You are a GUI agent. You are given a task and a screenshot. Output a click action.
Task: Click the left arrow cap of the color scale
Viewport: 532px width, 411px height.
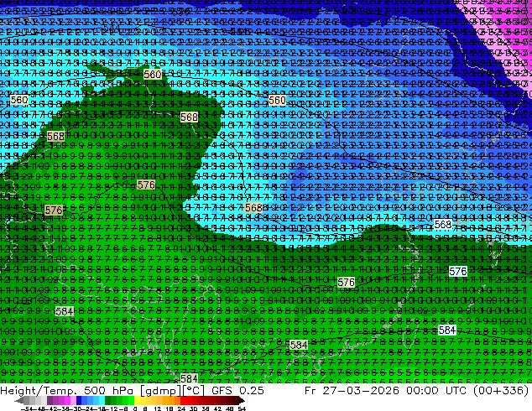(18, 401)
